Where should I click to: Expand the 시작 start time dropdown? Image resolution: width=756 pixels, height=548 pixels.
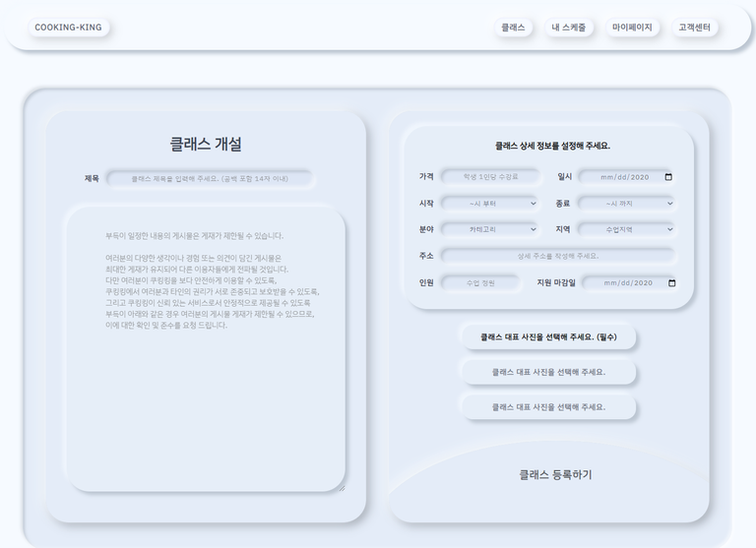[x=490, y=204]
